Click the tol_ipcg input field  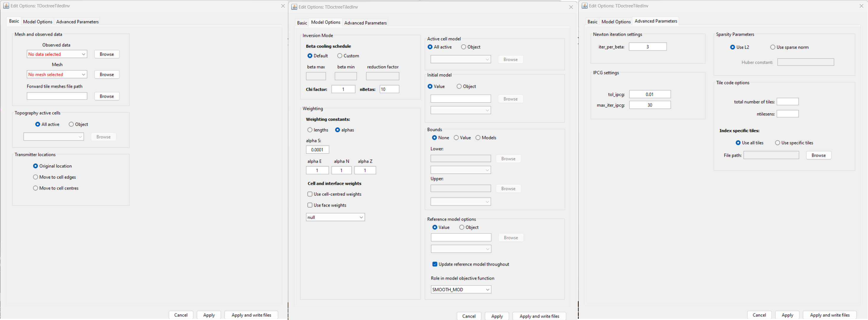pyautogui.click(x=650, y=94)
